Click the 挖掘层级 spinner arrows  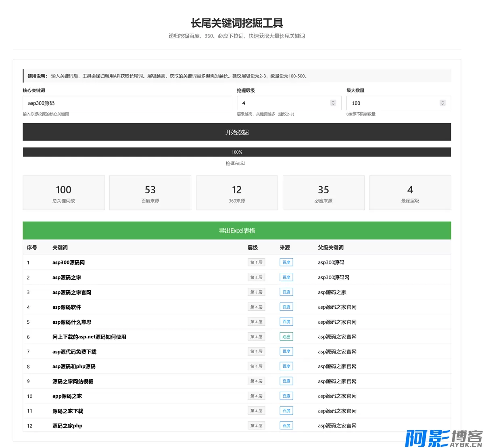coord(333,103)
